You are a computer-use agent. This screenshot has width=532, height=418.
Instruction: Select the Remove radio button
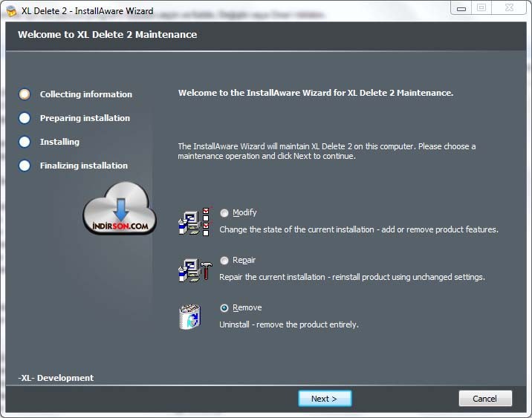pos(224,308)
